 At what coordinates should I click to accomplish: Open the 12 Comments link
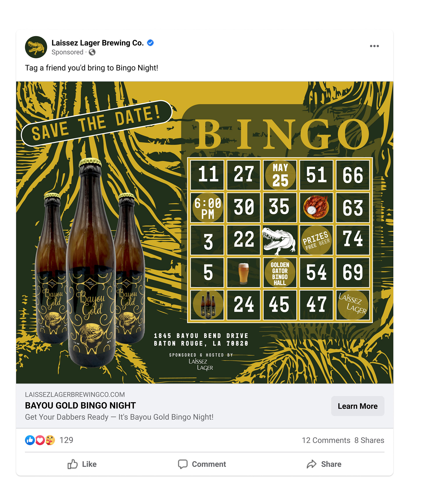(x=326, y=440)
